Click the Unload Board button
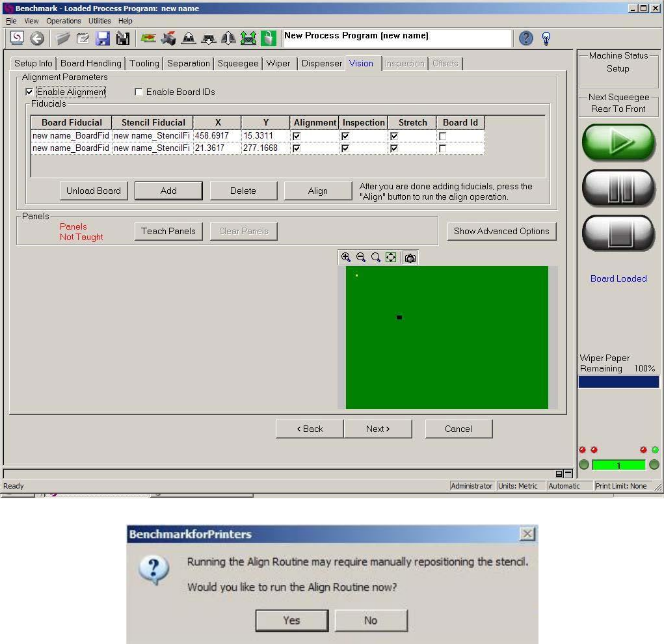 point(94,191)
